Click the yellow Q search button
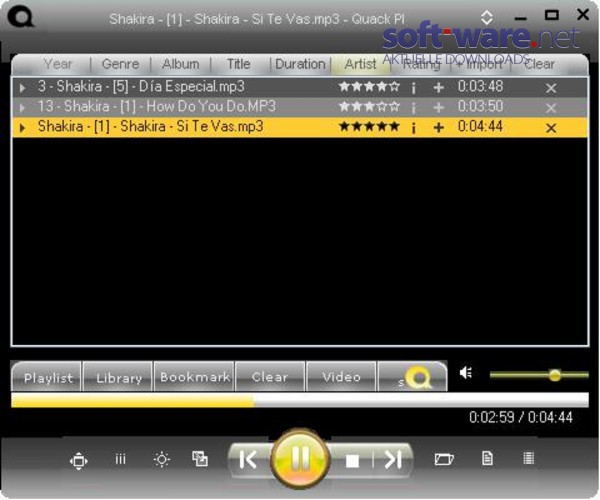 tap(413, 376)
